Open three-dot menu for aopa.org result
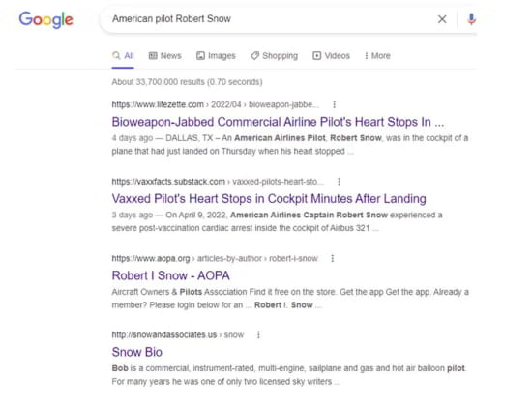This screenshot has width=532, height=404. click(332, 258)
